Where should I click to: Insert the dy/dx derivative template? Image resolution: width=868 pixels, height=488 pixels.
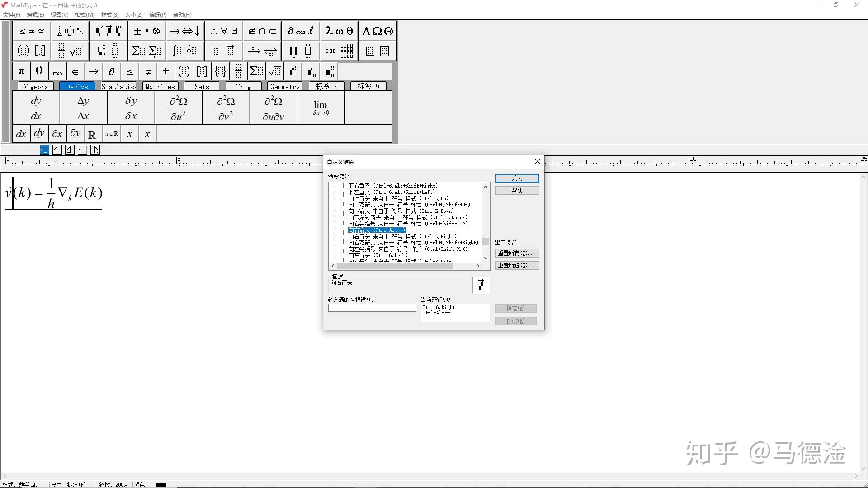pos(36,108)
